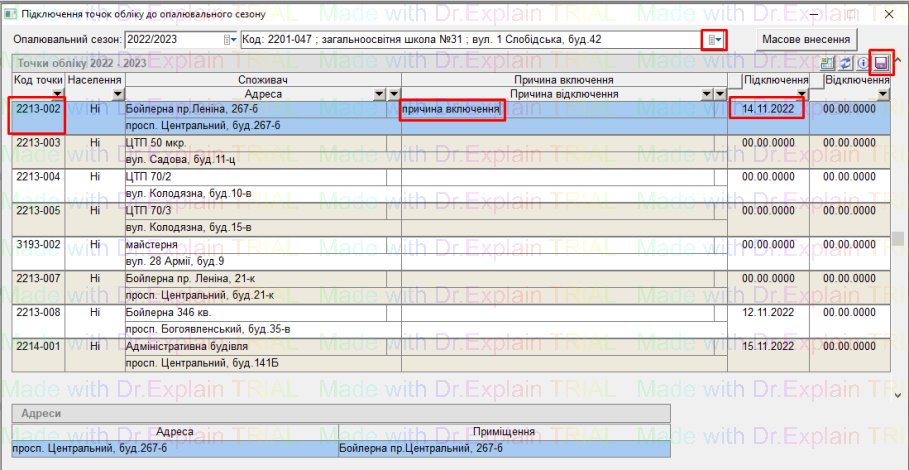Click the spreadsheet export icon in grid toolbar
Image resolution: width=909 pixels, height=470 pixels.
coord(828,62)
